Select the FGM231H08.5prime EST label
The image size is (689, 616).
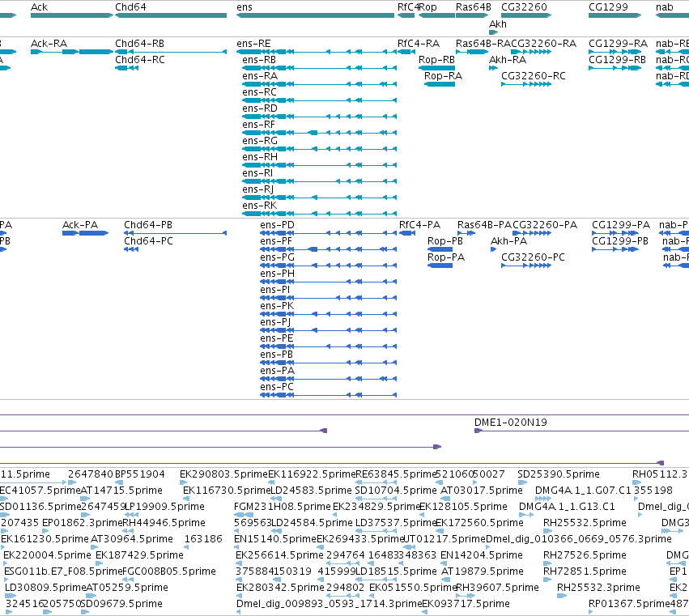coord(282,507)
